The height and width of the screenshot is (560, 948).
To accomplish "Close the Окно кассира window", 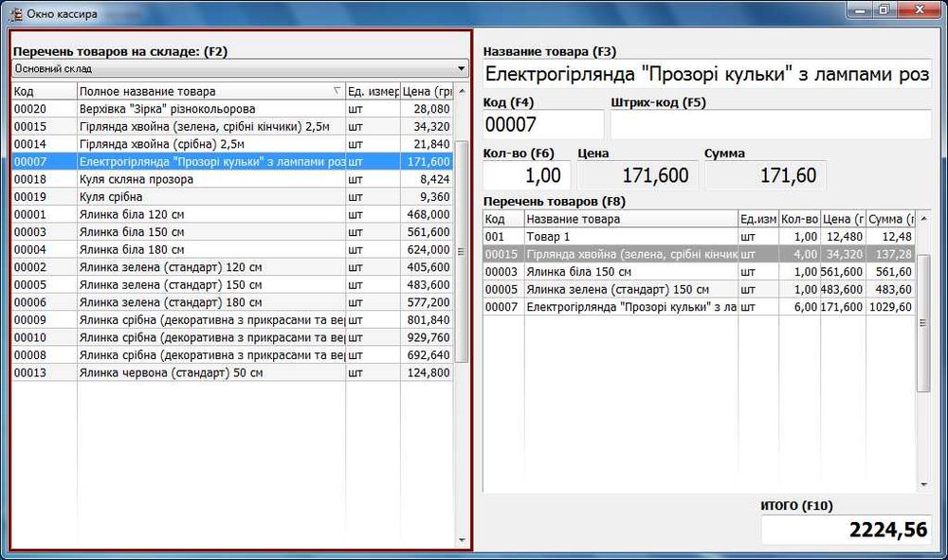I will [x=920, y=9].
